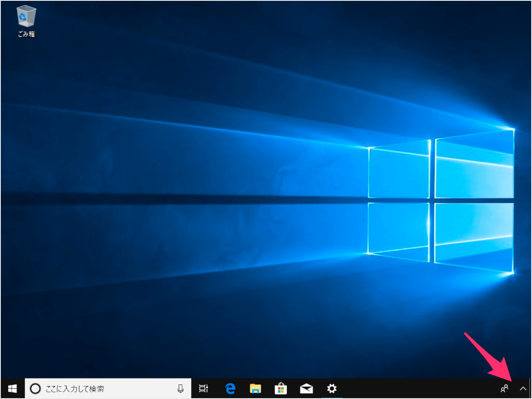Open Windows Settings via the gear icon
This screenshot has width=532, height=399.
[332, 389]
